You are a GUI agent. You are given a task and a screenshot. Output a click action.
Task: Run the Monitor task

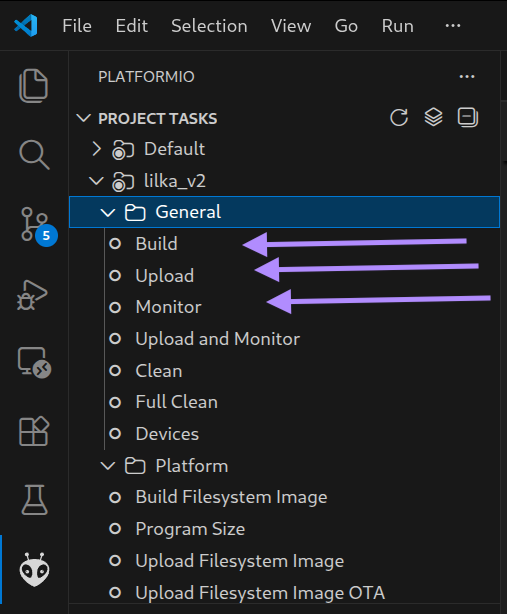tap(168, 307)
